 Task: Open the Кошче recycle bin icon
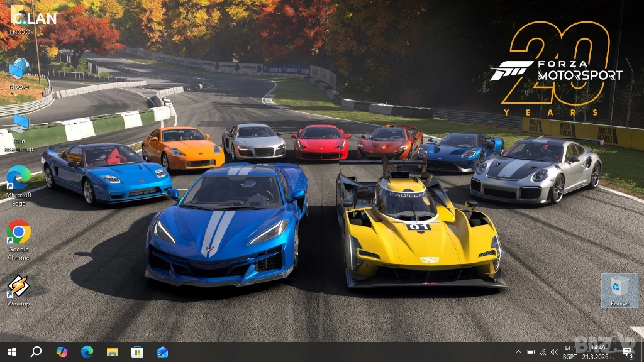click(619, 289)
